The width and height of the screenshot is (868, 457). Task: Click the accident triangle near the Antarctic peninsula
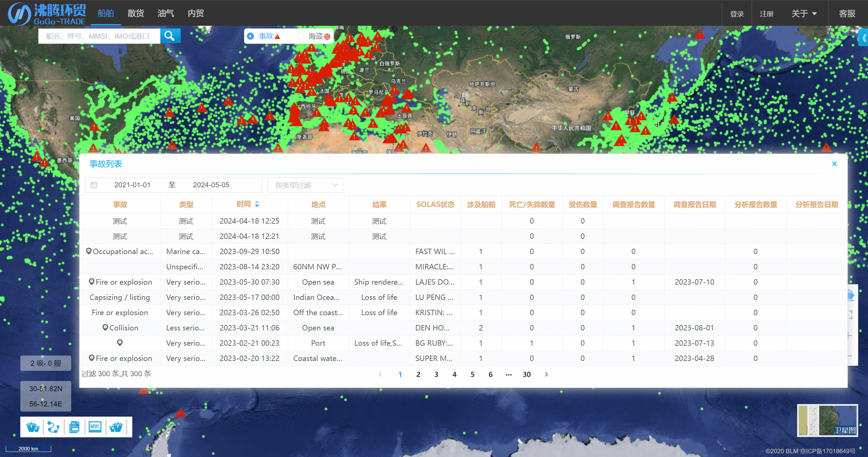point(180,413)
